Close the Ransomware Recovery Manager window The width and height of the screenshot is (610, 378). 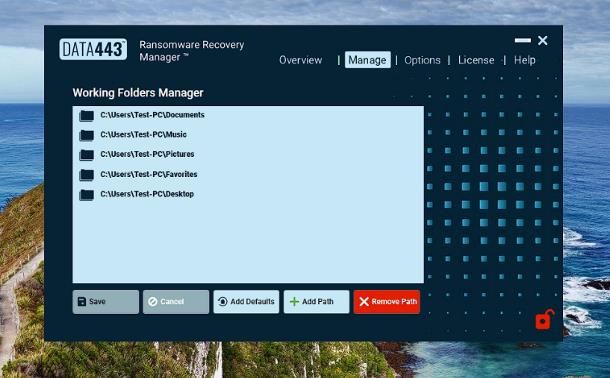pos(543,40)
